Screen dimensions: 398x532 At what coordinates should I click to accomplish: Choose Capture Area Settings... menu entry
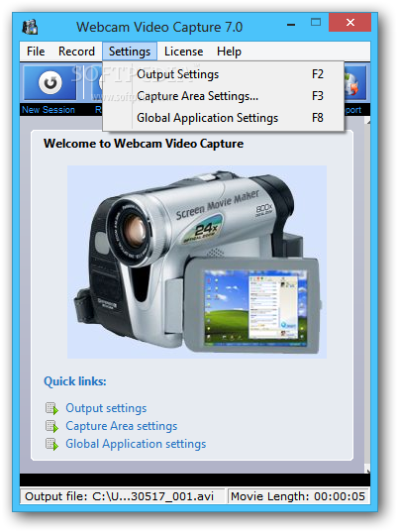223,96
